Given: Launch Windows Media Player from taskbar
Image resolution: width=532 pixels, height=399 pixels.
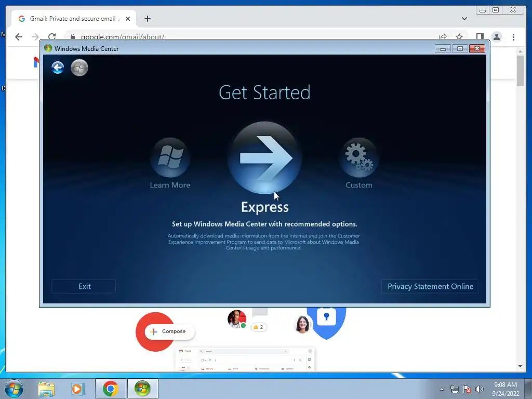Looking at the screenshot, I should (77, 389).
